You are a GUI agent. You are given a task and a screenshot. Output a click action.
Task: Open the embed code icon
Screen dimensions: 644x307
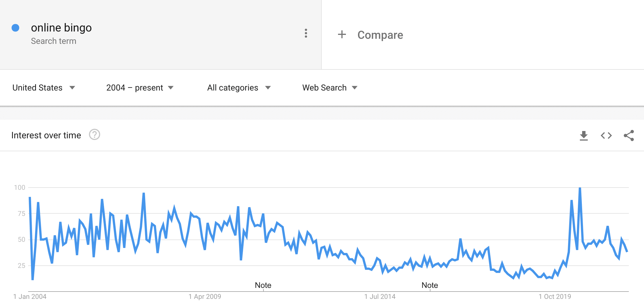tap(606, 136)
